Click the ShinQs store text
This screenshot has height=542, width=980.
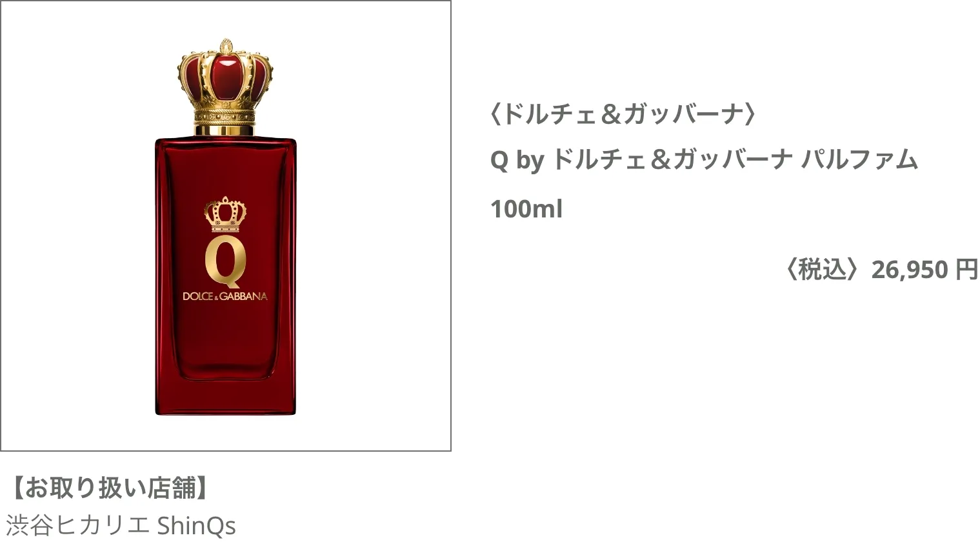[x=196, y=526]
